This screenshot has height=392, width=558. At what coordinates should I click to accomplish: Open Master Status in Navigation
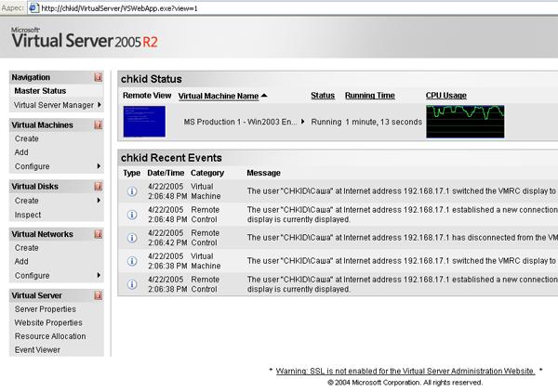click(40, 91)
